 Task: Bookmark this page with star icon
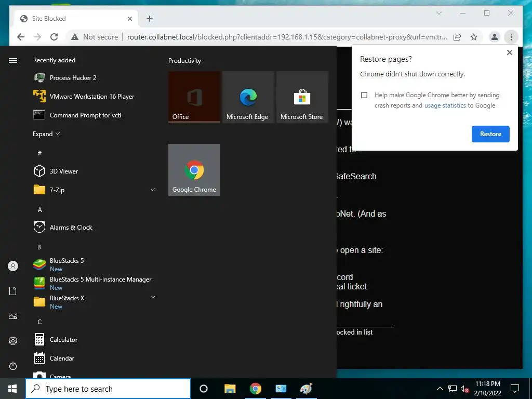point(474,37)
